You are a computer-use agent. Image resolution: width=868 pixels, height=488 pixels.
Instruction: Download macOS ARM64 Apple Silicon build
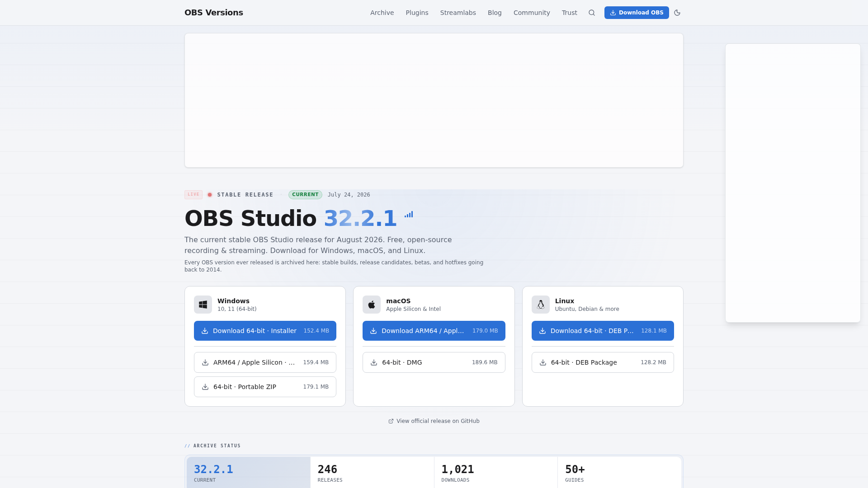point(434,331)
